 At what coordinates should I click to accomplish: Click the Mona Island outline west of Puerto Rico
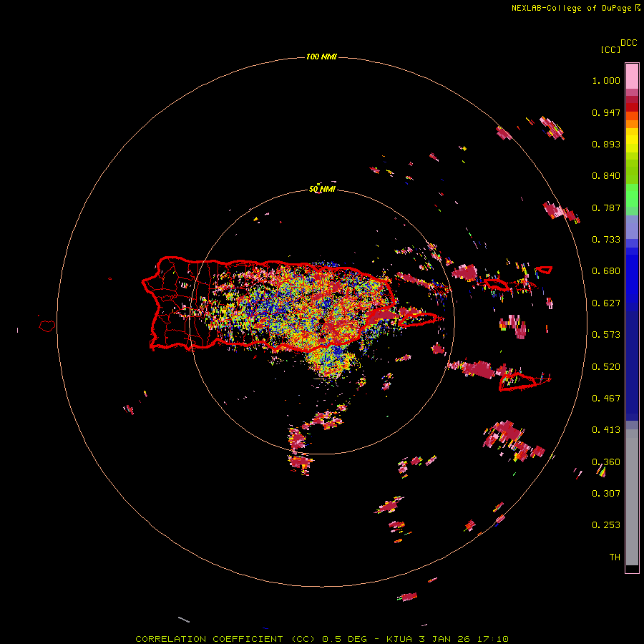click(47, 326)
